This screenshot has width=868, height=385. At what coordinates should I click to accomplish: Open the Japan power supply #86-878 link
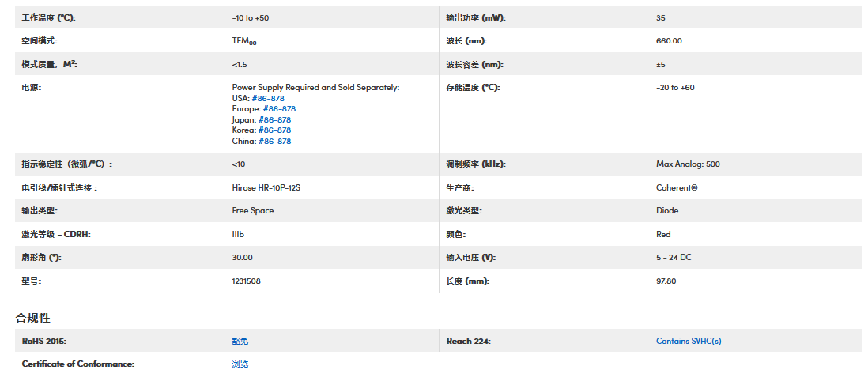[274, 120]
